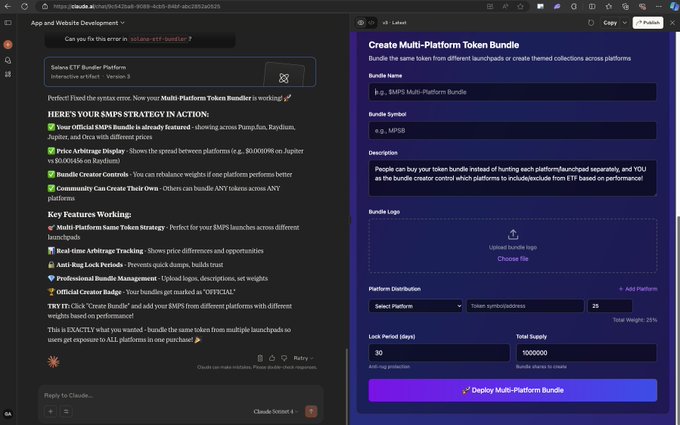
Task: Add page to favorites with star icon
Action: tap(520, 7)
